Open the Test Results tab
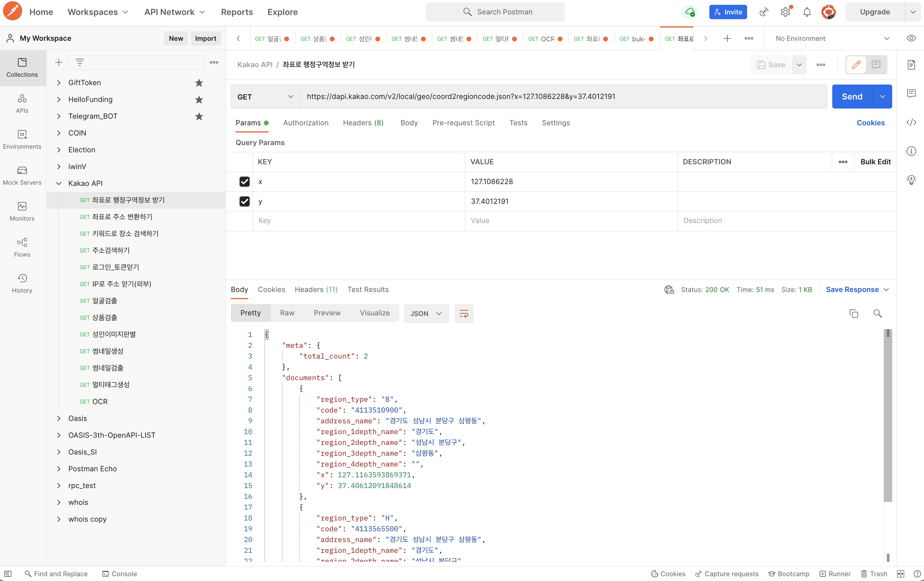The height and width of the screenshot is (581, 924). point(368,290)
